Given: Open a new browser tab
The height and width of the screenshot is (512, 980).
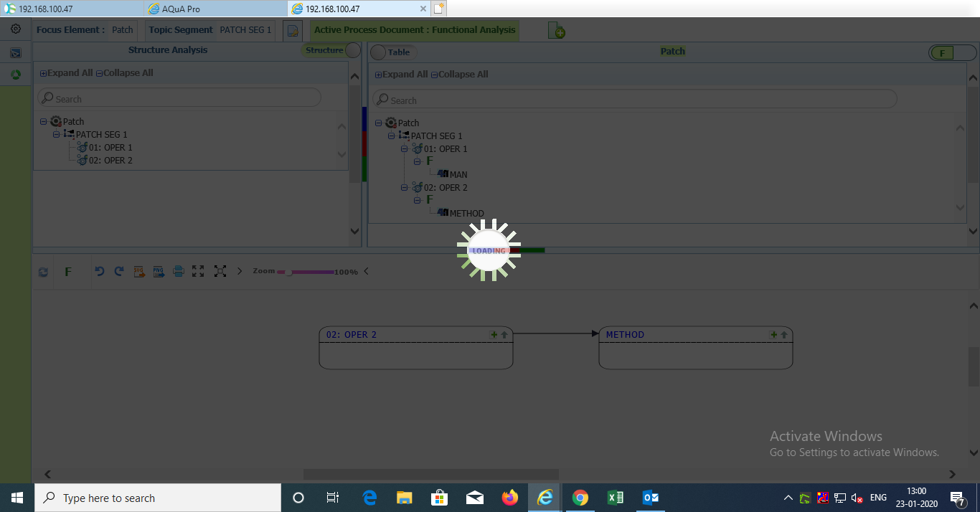Looking at the screenshot, I should click(439, 9).
